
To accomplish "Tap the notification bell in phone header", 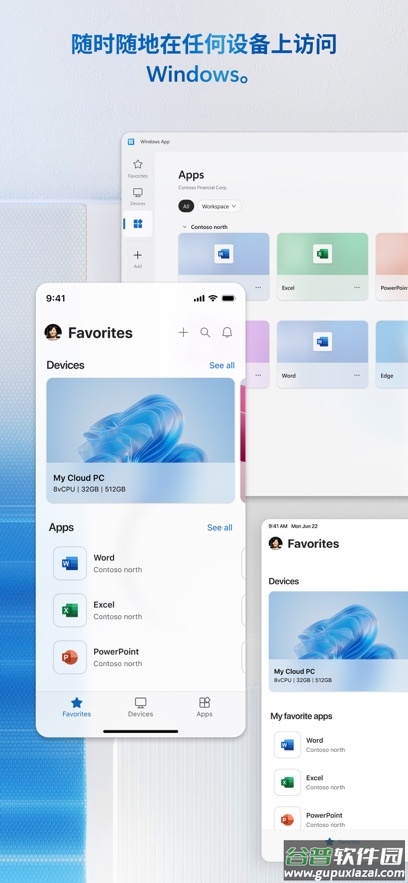I will point(227,333).
